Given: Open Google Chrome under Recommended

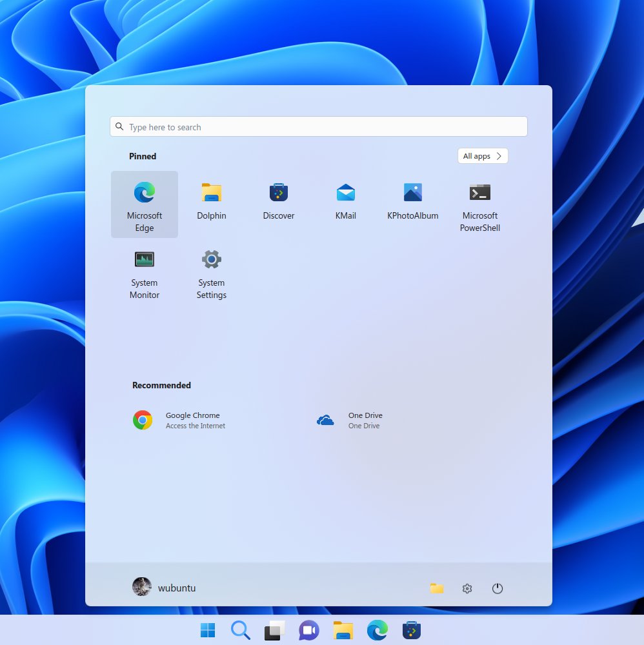Looking at the screenshot, I should 179,420.
